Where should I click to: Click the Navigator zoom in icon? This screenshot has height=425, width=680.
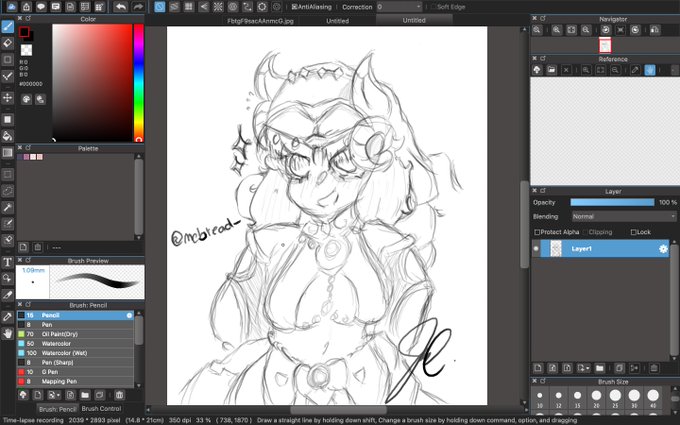tap(556, 29)
